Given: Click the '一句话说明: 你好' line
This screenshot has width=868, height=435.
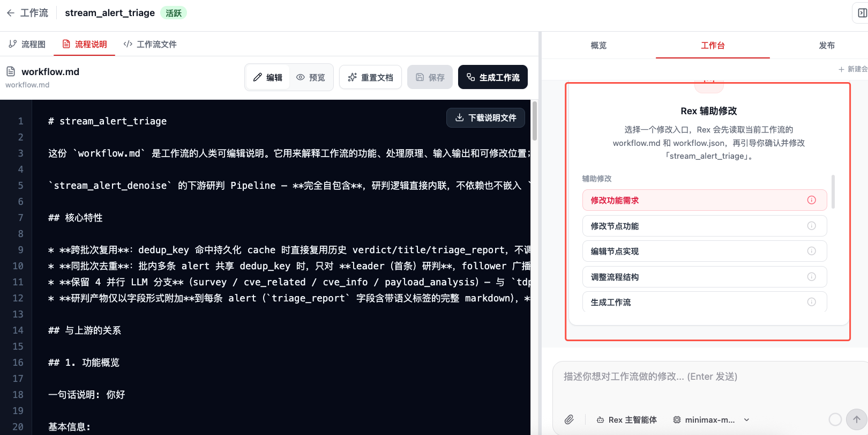Looking at the screenshot, I should (86, 395).
